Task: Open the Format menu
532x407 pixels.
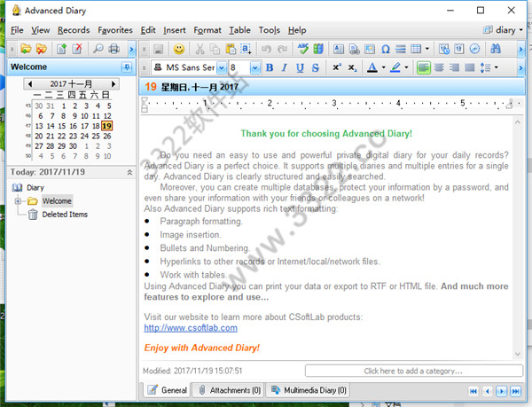Action: tap(207, 30)
